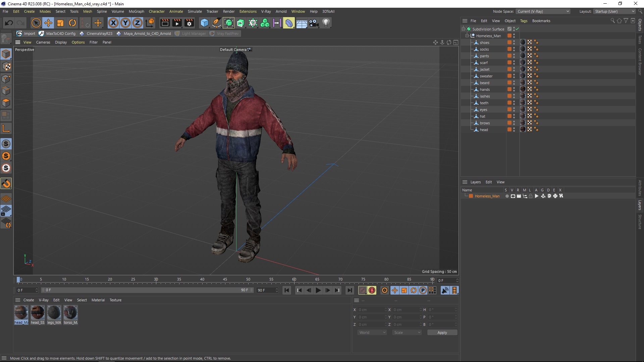
Task: Toggle Homeless_Man layer lock icon
Action: (531, 196)
